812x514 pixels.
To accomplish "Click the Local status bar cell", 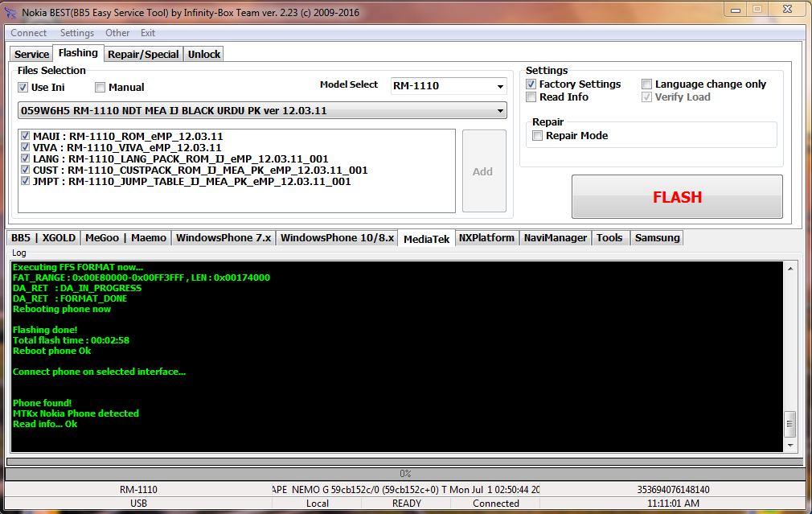I will tap(317, 503).
